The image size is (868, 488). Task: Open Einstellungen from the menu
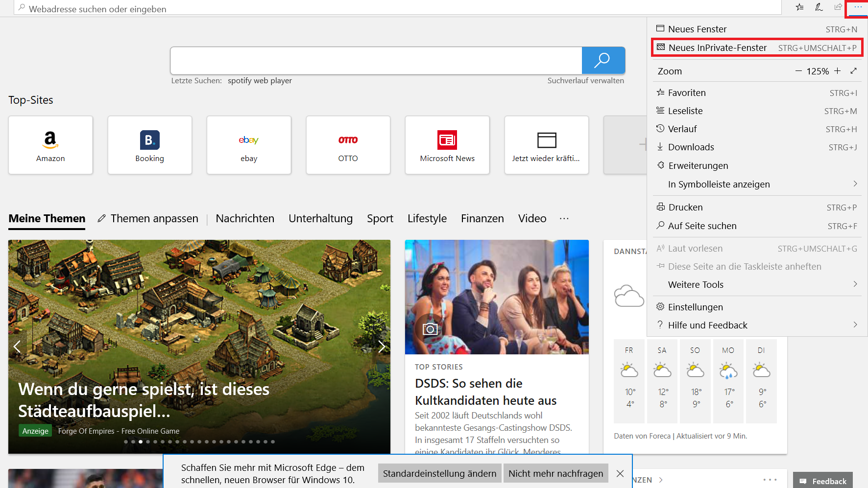pos(695,307)
